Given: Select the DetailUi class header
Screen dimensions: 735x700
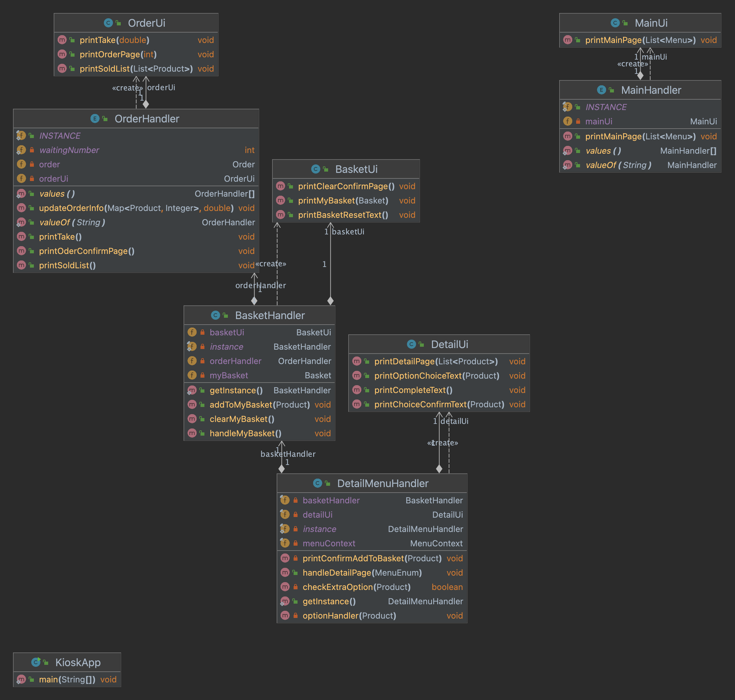Looking at the screenshot, I should [x=449, y=344].
